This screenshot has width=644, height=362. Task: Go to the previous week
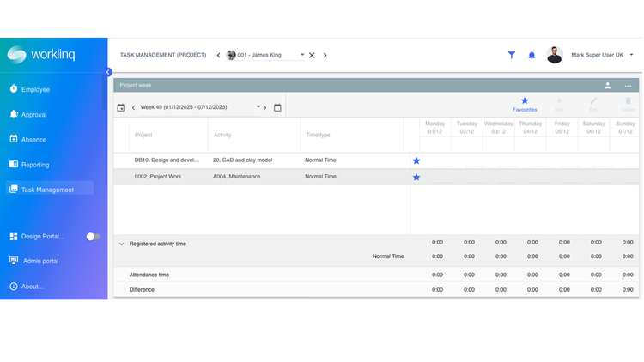tap(133, 108)
